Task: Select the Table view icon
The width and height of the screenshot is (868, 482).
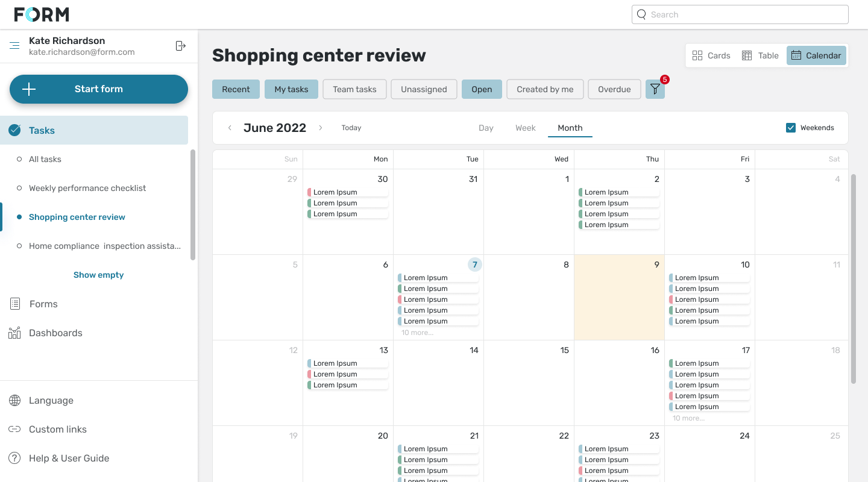Action: [746, 55]
